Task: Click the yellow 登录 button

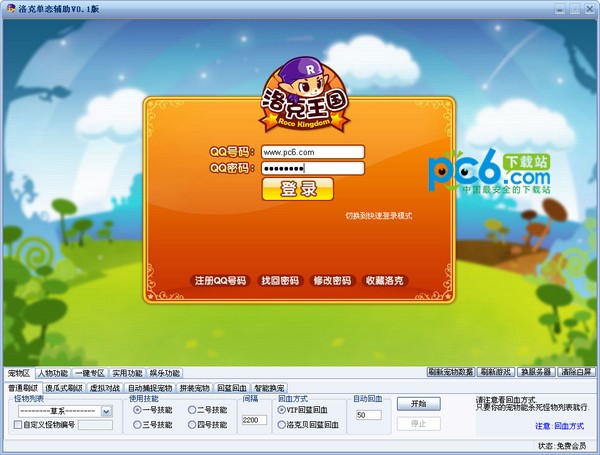Action: [298, 189]
